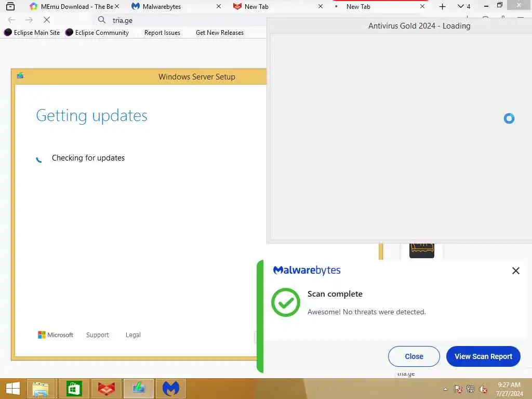Restore down the browser window
Viewport: 532px width, 399px height.
499,5
